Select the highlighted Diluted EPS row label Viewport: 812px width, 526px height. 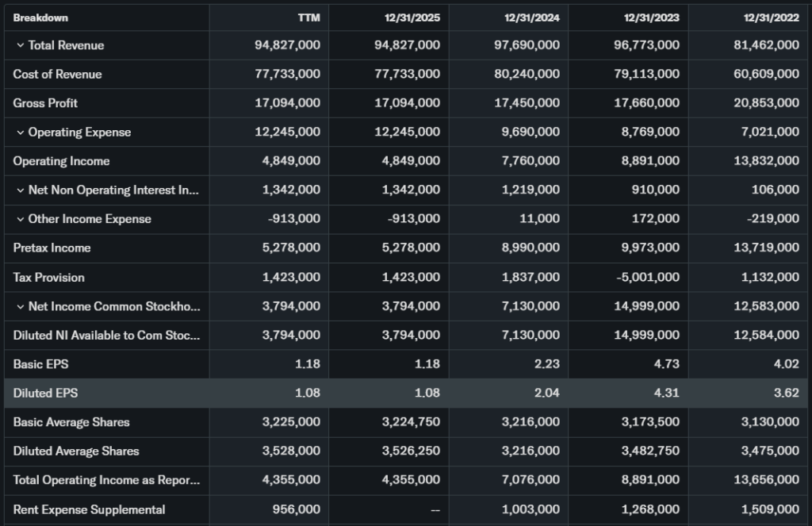pyautogui.click(x=45, y=393)
